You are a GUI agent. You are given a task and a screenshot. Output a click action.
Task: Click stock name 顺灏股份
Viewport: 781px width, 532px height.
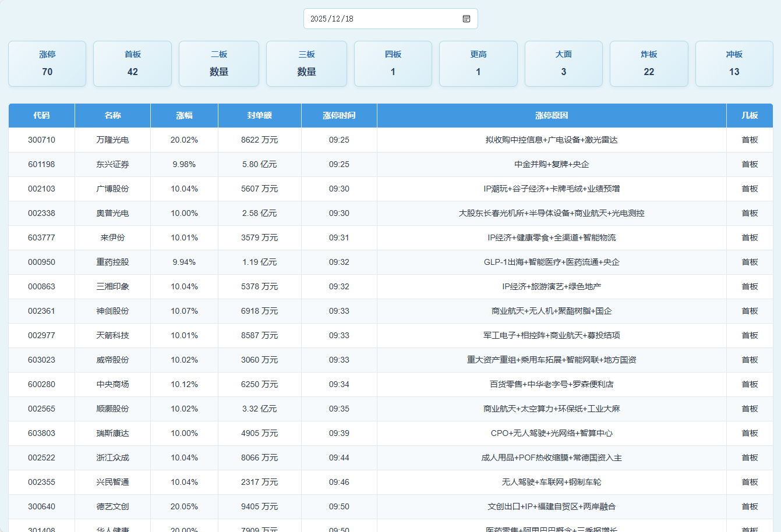click(112, 409)
